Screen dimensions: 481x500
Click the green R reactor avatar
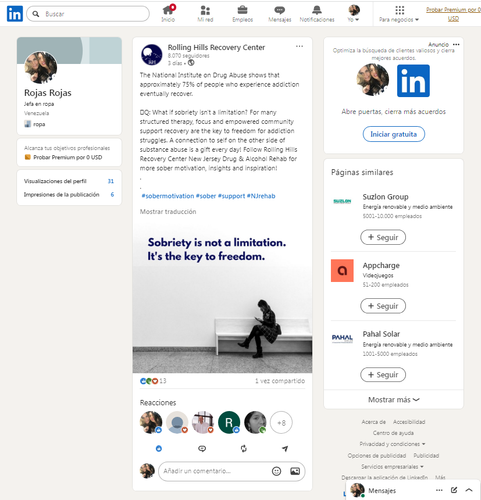(229, 422)
